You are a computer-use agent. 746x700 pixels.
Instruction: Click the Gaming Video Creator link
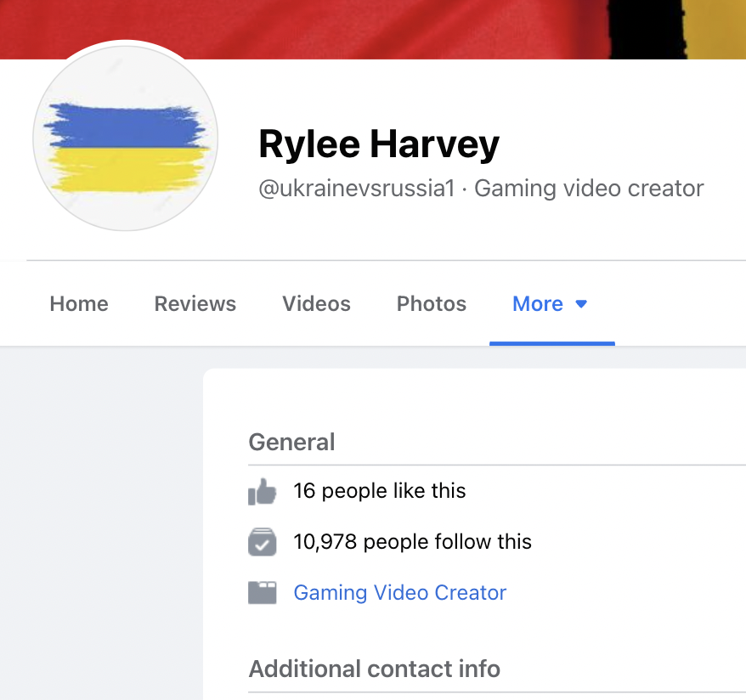[x=400, y=592]
